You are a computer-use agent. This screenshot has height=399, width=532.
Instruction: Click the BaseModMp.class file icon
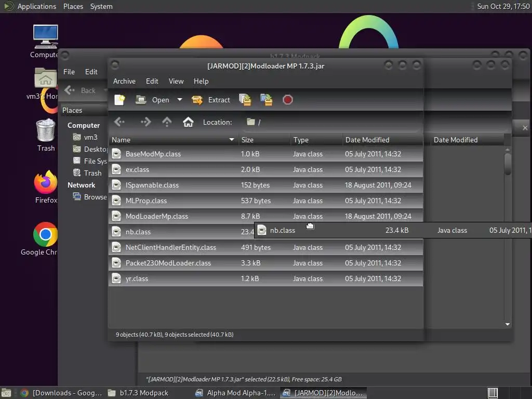(x=116, y=154)
